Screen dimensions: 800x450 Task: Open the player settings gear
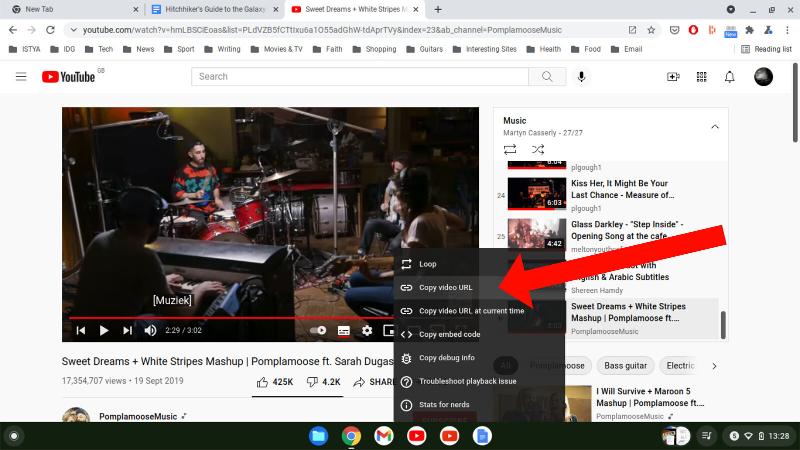[367, 331]
